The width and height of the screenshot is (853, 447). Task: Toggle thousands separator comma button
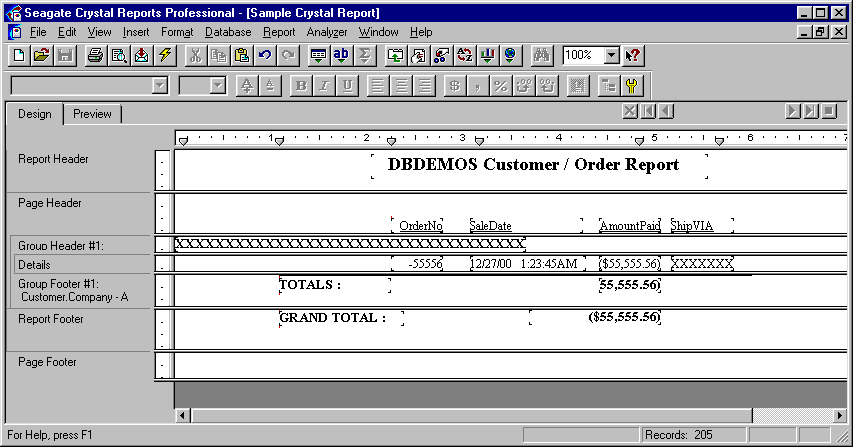478,86
